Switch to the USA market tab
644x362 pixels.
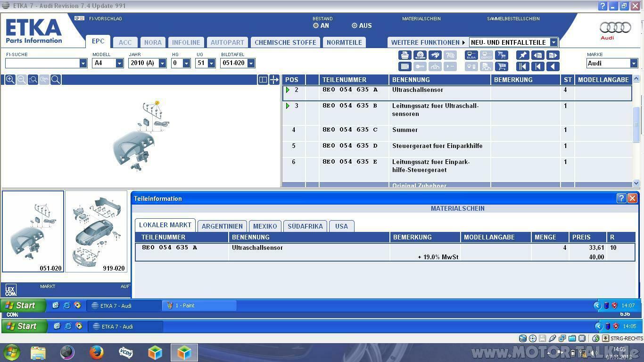coord(341,226)
